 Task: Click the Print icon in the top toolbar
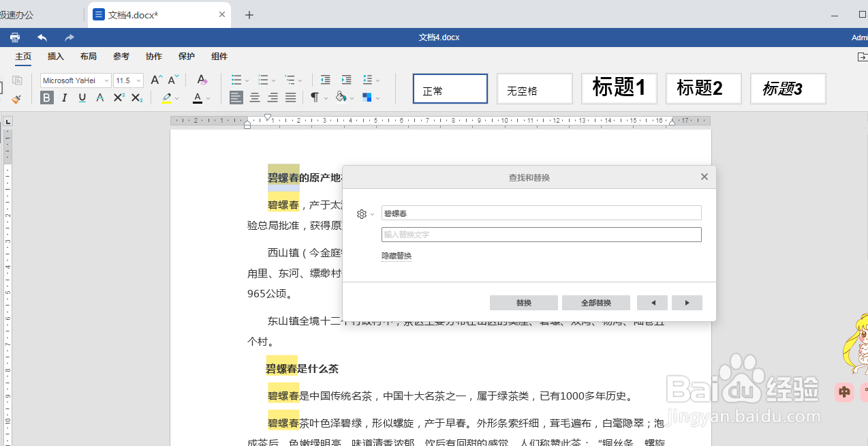(14, 38)
